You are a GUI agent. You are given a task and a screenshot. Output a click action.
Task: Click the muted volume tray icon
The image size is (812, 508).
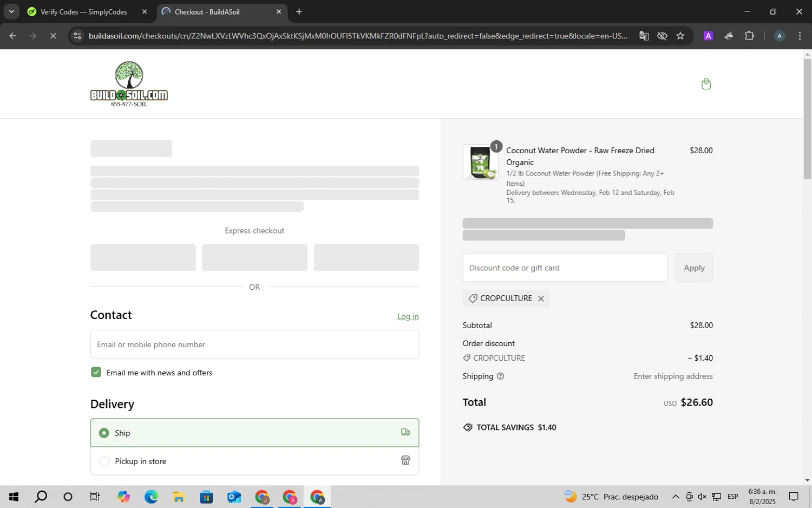(702, 497)
